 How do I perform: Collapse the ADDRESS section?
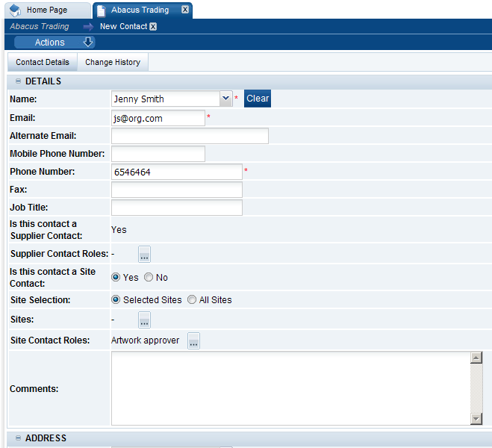18,438
